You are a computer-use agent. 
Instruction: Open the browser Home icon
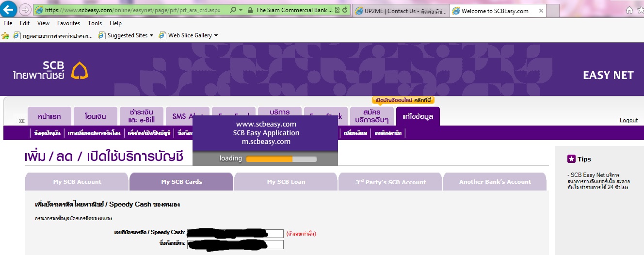coord(629,10)
